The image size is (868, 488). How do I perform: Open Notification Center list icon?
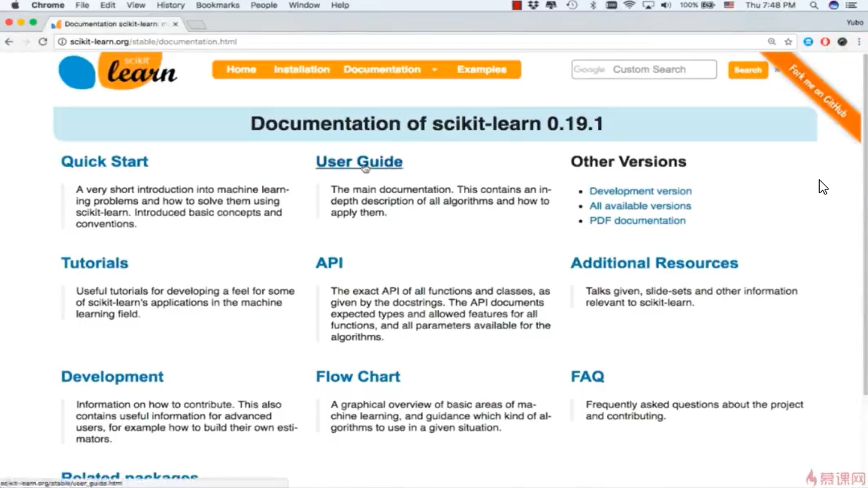pyautogui.click(x=852, y=5)
